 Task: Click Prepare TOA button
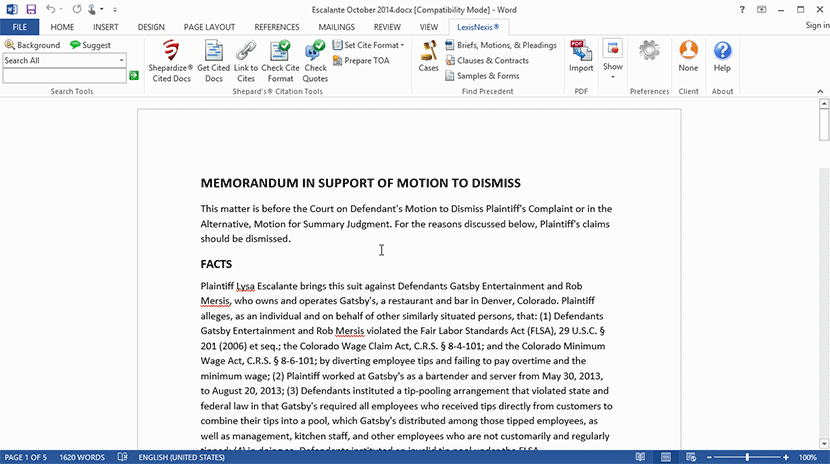click(x=361, y=61)
